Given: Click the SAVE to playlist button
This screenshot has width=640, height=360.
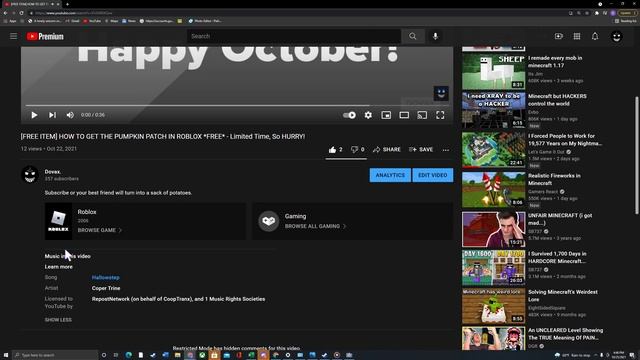Looking at the screenshot, I should 421,150.
